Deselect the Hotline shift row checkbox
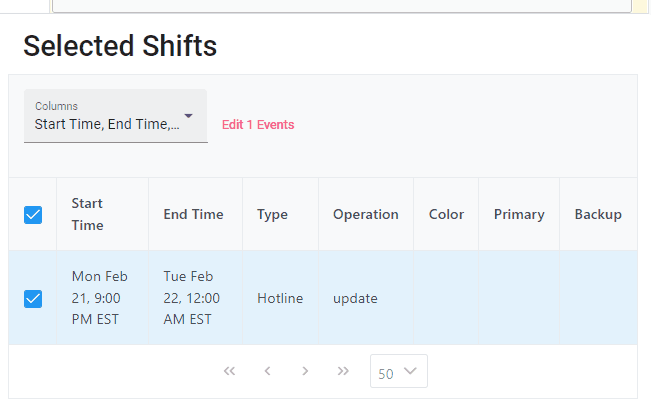This screenshot has height=412, width=651. (x=33, y=298)
